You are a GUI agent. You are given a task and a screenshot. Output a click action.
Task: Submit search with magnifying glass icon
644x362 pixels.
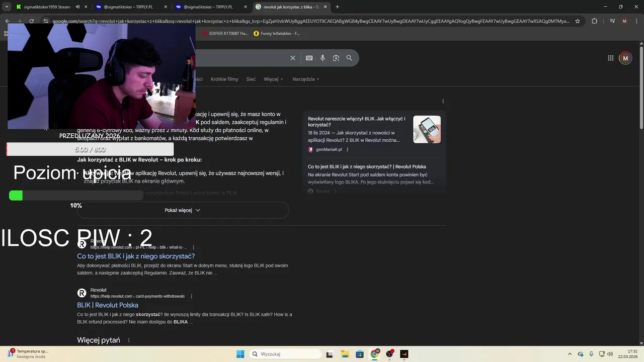(349, 58)
